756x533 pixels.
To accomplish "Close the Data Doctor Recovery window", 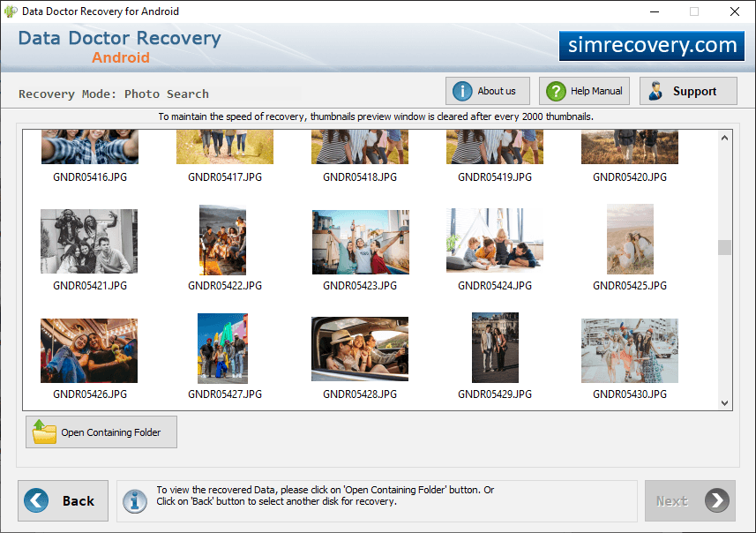I will click(x=734, y=11).
